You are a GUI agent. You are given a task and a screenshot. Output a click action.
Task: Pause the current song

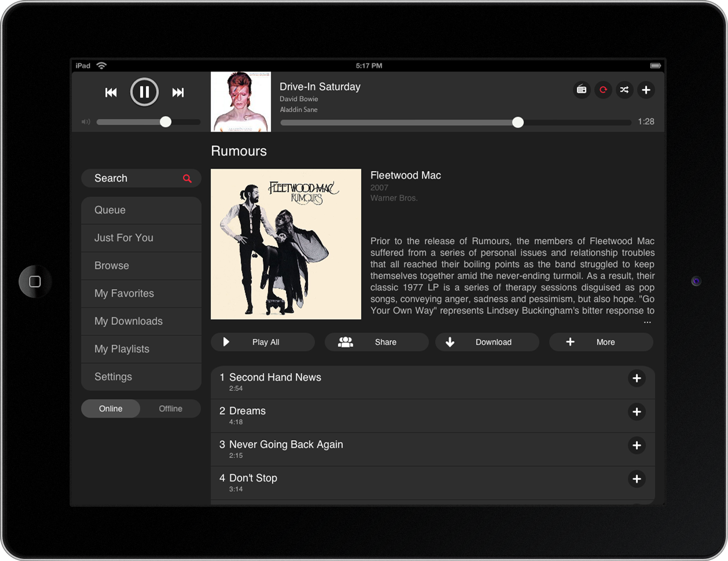144,92
